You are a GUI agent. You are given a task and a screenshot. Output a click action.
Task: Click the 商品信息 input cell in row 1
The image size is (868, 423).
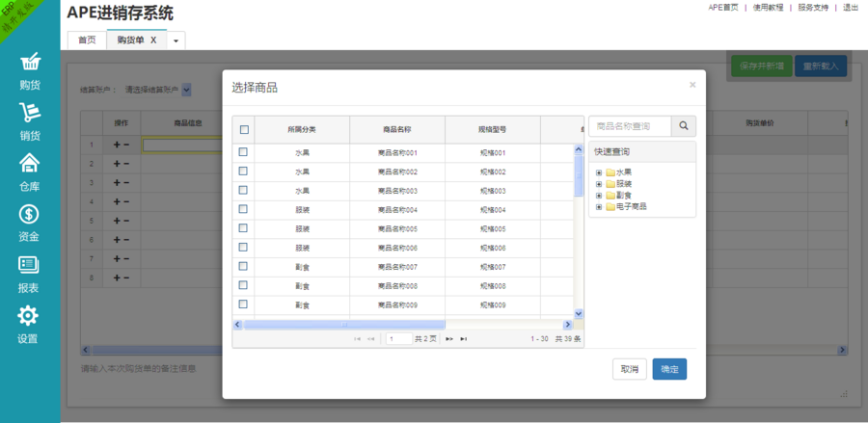(182, 145)
